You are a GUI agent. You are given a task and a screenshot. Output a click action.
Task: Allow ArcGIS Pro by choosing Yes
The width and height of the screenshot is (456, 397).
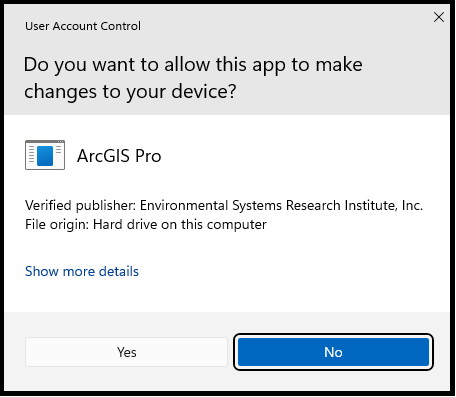(x=127, y=352)
